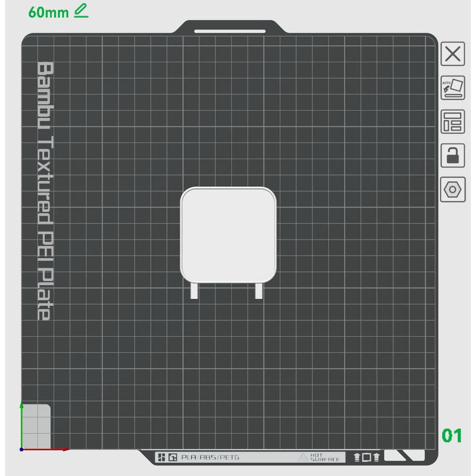
Task: Click the up-arrows icon on plate bottom
Action: [x=367, y=457]
